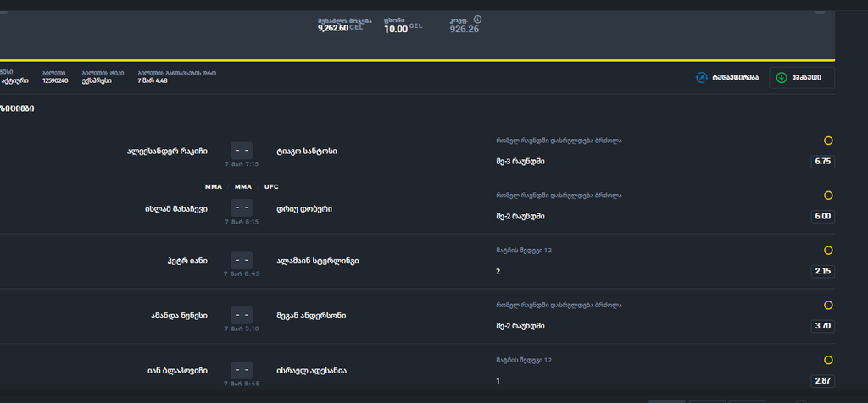Click the yellow status circle above 2.87
Viewport: 868px width, 403px height.
(x=828, y=360)
